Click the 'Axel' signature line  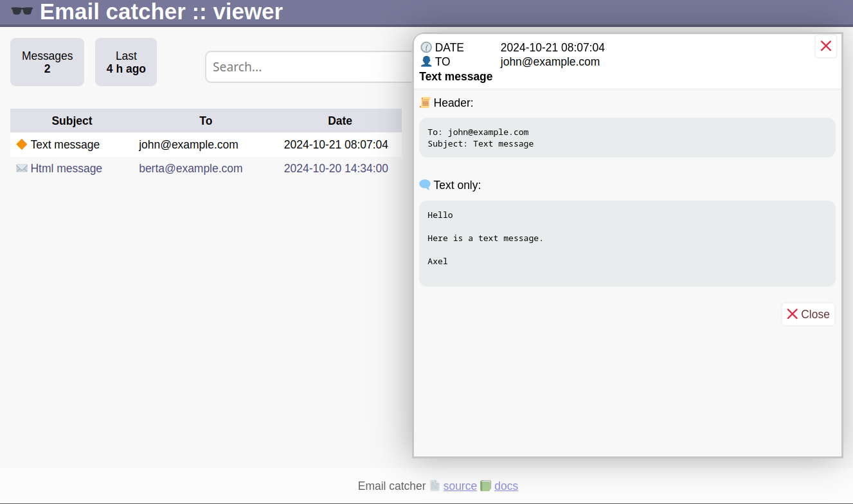tap(438, 261)
